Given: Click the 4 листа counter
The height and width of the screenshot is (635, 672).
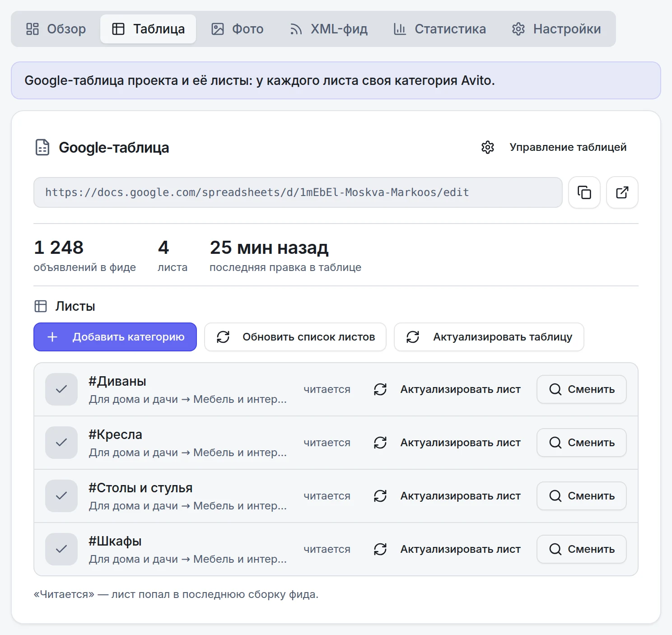Looking at the screenshot, I should pos(173,256).
